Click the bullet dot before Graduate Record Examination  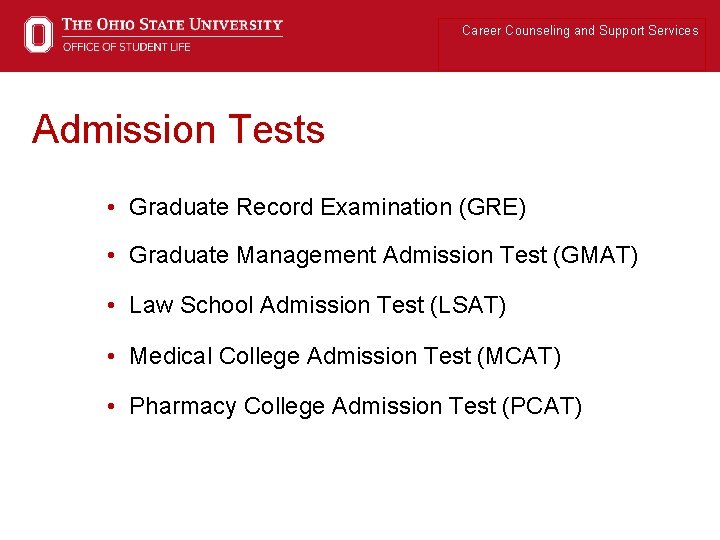click(x=116, y=208)
